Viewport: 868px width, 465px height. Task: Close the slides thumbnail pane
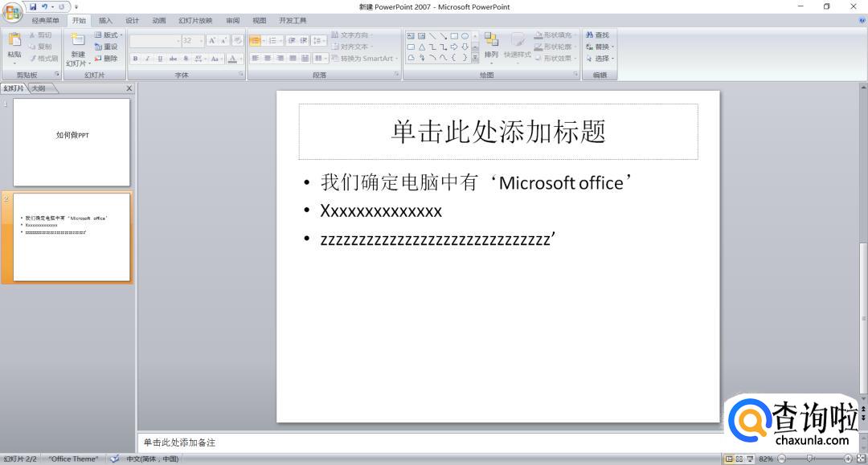click(129, 88)
